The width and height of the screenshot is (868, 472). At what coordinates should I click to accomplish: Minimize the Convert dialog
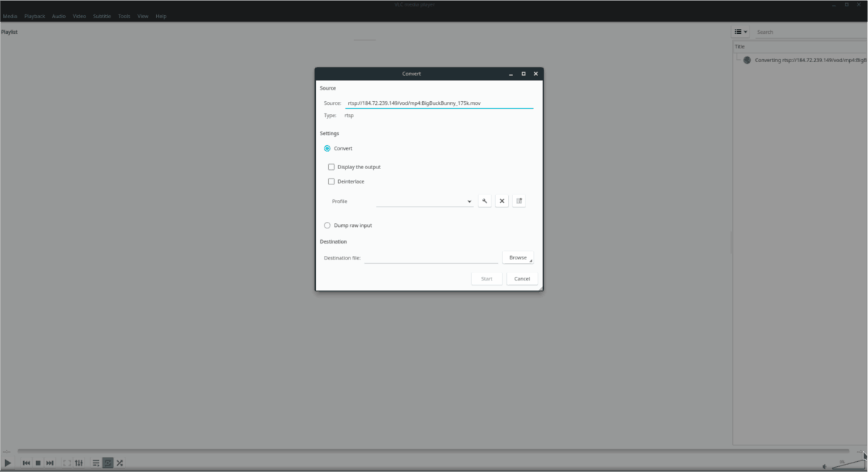click(511, 74)
